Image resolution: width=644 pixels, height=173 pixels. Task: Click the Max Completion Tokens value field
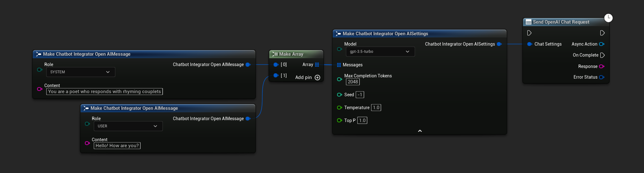pos(353,82)
